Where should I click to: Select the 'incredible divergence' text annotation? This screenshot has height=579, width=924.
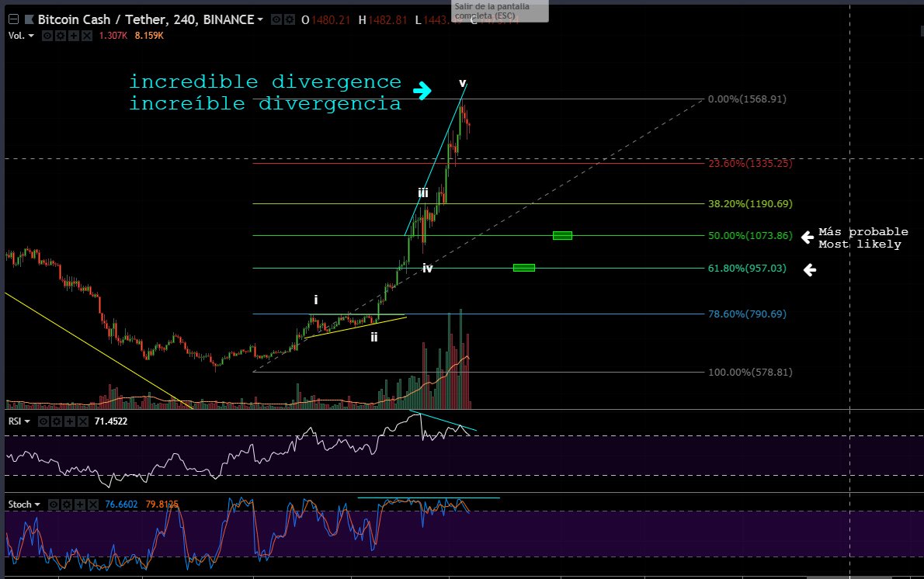(x=266, y=81)
